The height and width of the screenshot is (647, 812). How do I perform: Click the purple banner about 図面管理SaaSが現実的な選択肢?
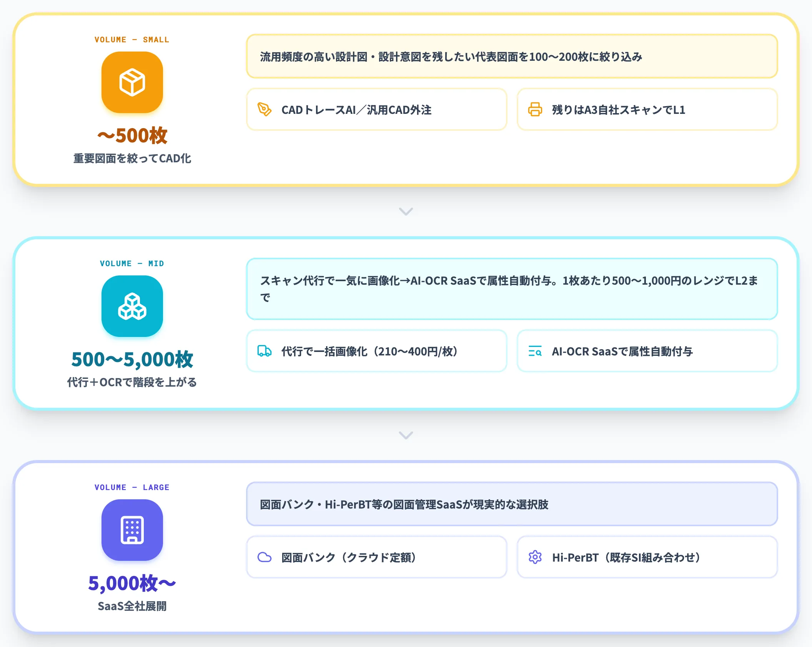[x=512, y=504]
